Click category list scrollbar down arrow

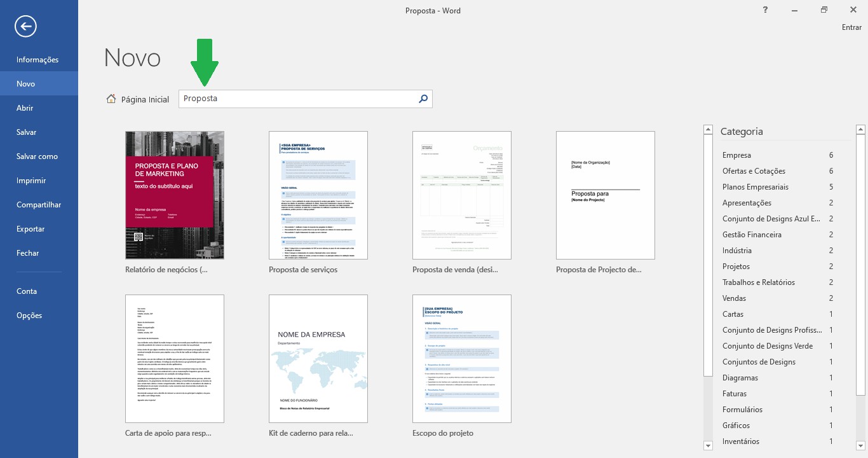860,445
